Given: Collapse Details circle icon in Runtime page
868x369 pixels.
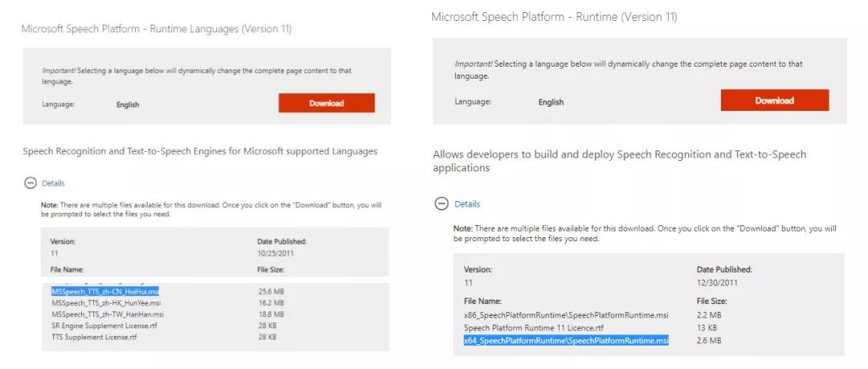Looking at the screenshot, I should pyautogui.click(x=441, y=204).
